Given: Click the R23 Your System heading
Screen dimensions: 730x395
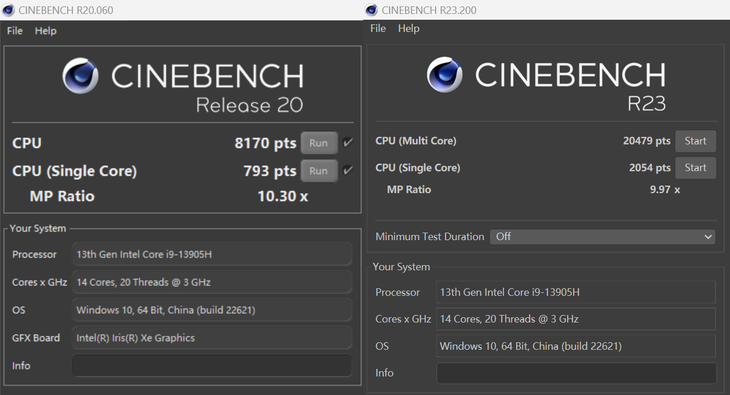Looking at the screenshot, I should point(401,267).
